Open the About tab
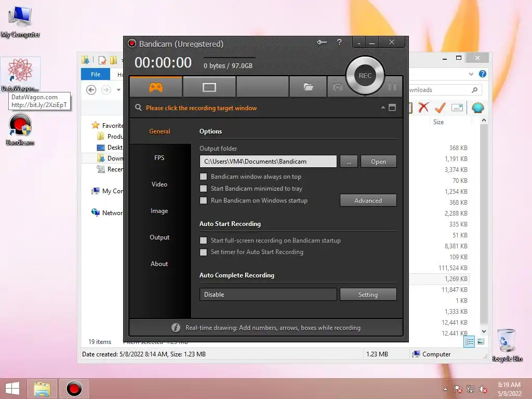 (x=159, y=263)
